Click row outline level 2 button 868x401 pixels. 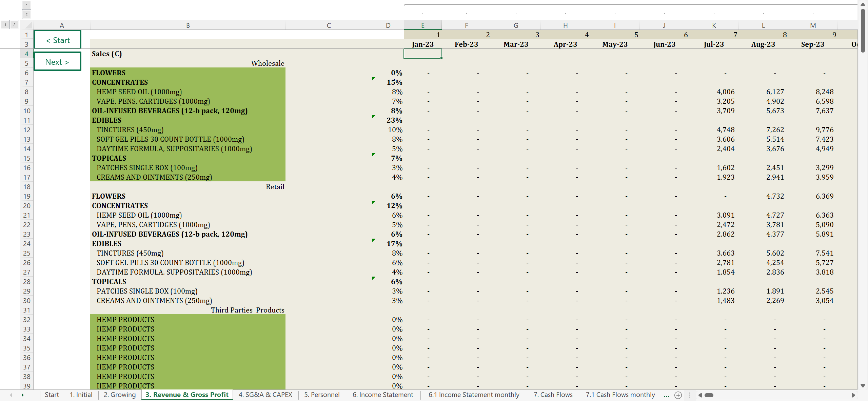(x=14, y=24)
